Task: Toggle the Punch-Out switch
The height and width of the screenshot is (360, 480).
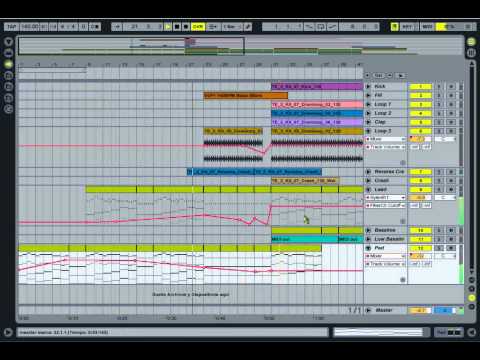Action: click(333, 27)
